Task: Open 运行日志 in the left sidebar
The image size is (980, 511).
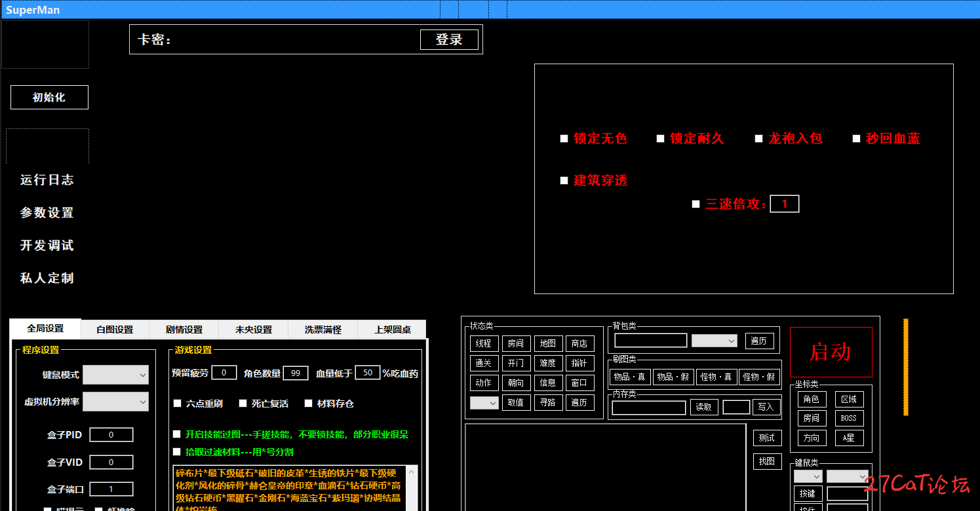Action: pos(47,180)
